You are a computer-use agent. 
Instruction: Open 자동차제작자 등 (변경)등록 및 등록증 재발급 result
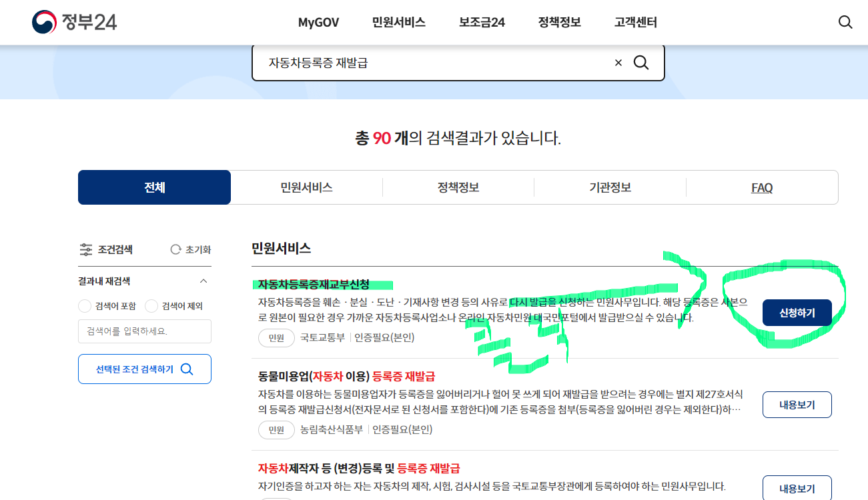click(359, 469)
